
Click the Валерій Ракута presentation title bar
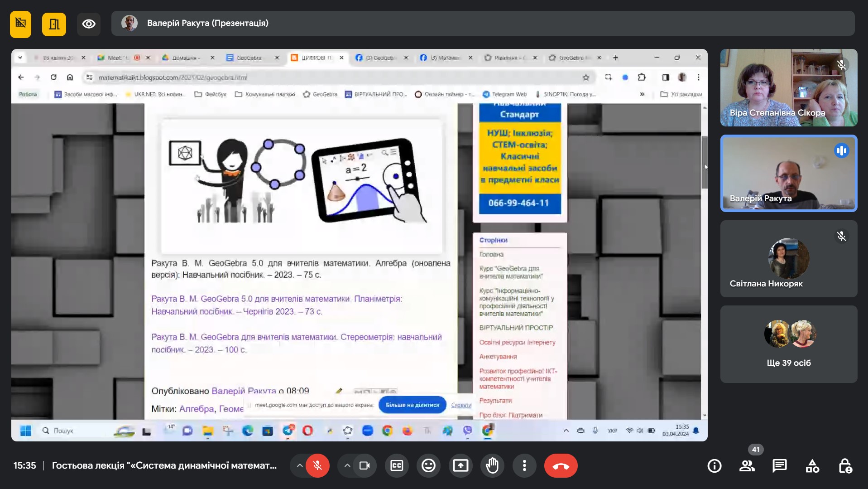click(483, 23)
